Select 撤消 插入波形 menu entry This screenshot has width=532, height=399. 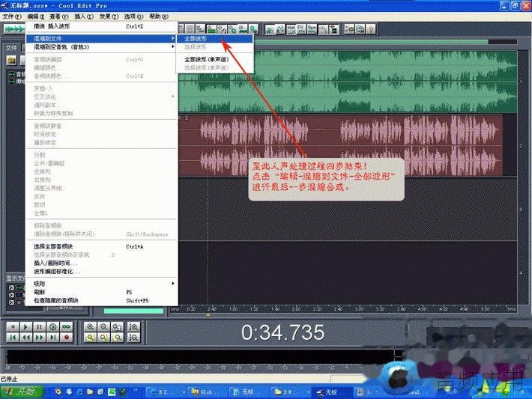(102, 26)
